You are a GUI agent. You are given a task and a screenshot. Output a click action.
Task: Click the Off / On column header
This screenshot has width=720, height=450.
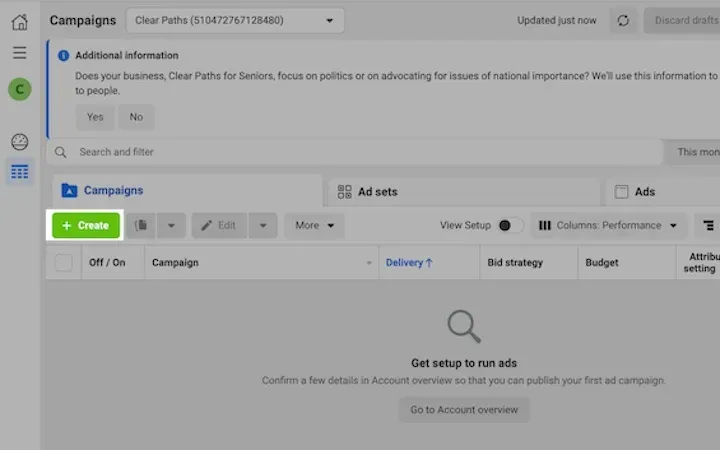pos(113,263)
